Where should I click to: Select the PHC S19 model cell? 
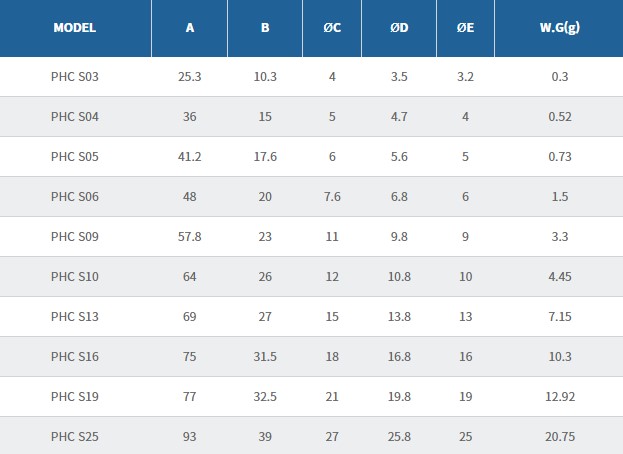75,396
